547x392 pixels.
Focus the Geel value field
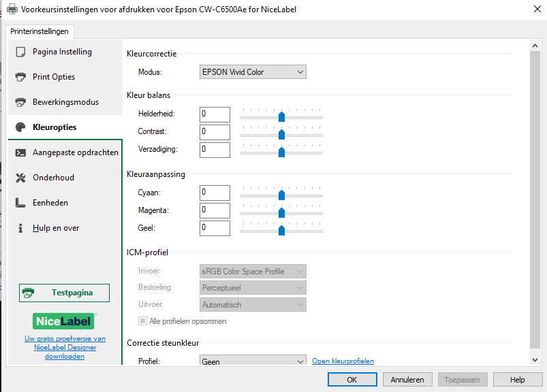pos(215,228)
